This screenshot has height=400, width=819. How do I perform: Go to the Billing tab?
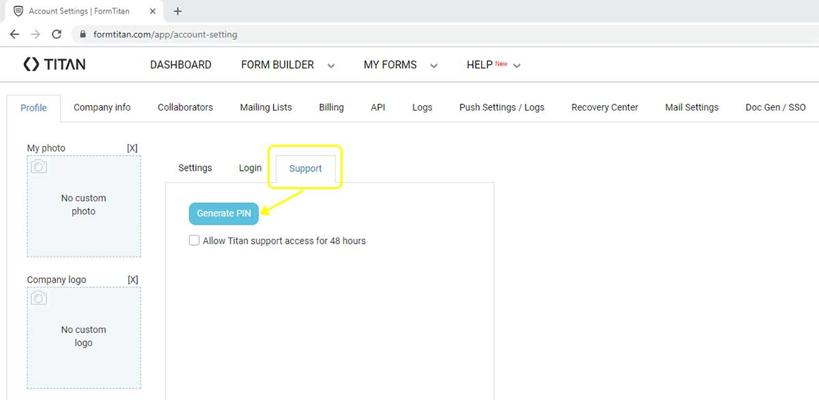coord(331,108)
